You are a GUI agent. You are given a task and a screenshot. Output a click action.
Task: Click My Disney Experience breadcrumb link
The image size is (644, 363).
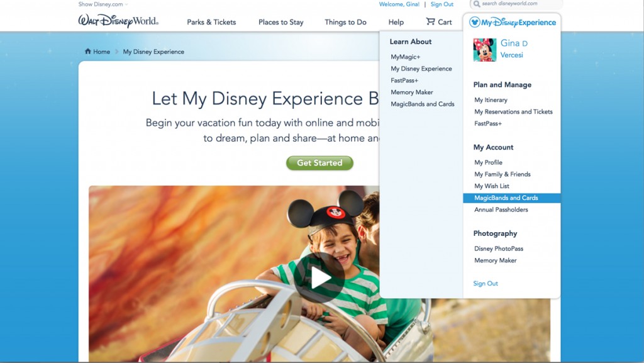coord(153,52)
